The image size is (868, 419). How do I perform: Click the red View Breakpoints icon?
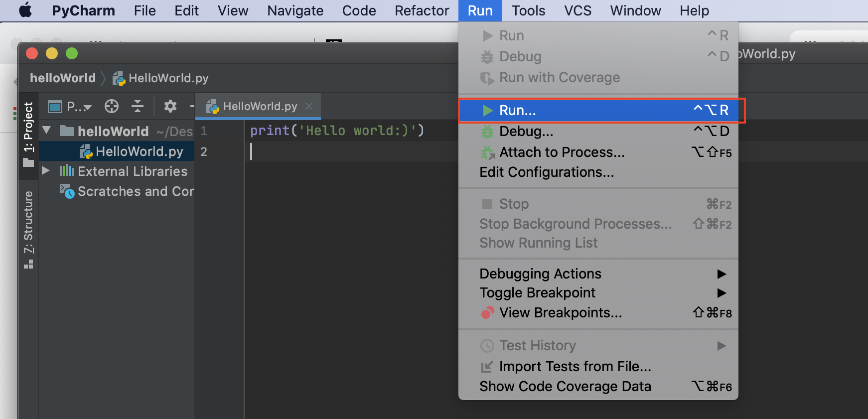tap(487, 312)
